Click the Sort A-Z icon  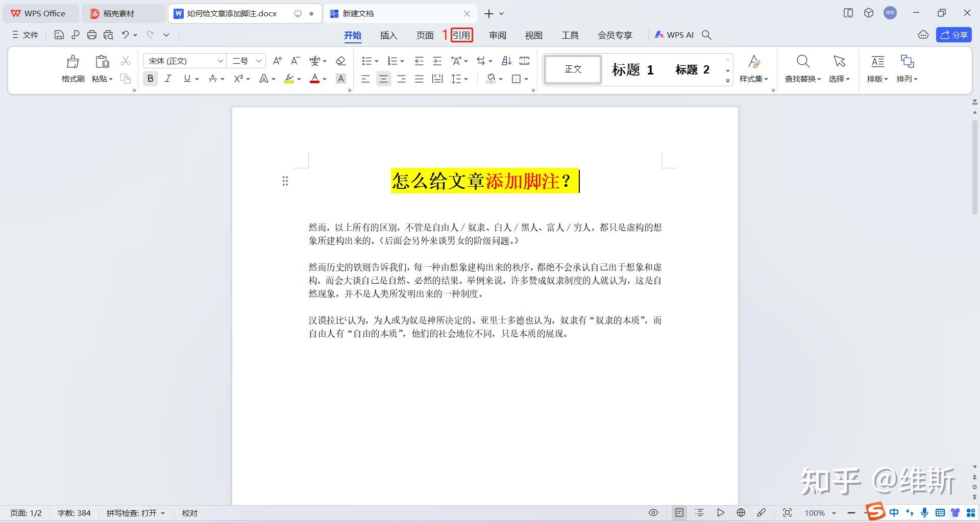click(x=506, y=61)
